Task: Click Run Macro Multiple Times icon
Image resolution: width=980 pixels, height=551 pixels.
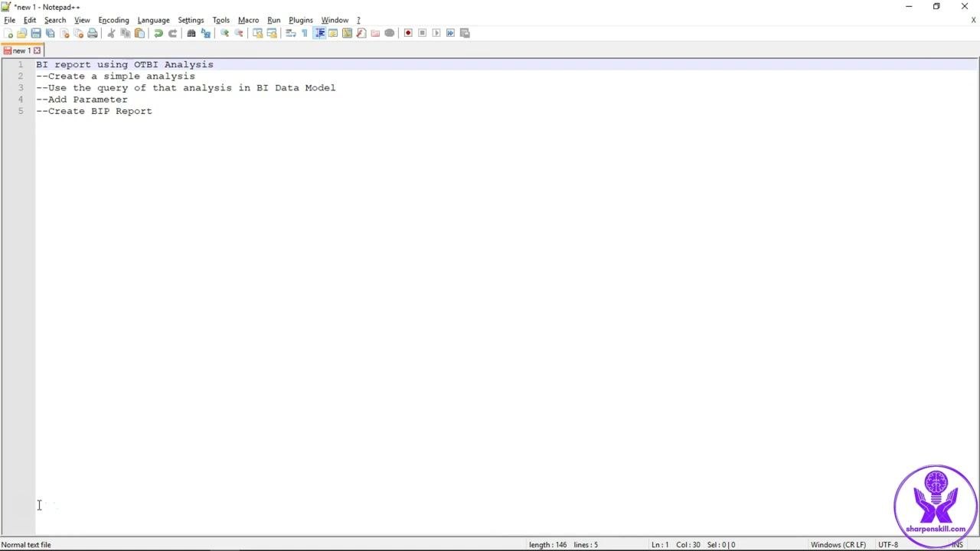Action: coord(450,33)
